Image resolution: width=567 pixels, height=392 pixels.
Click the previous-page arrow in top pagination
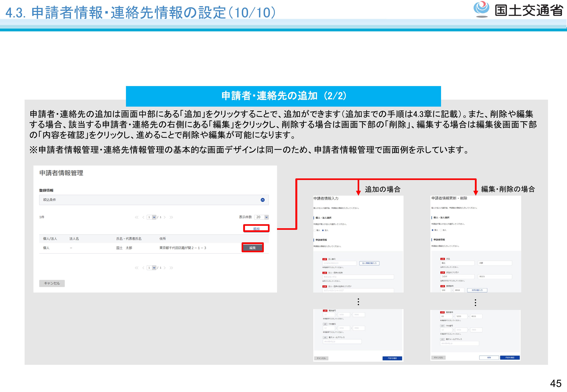[143, 217]
